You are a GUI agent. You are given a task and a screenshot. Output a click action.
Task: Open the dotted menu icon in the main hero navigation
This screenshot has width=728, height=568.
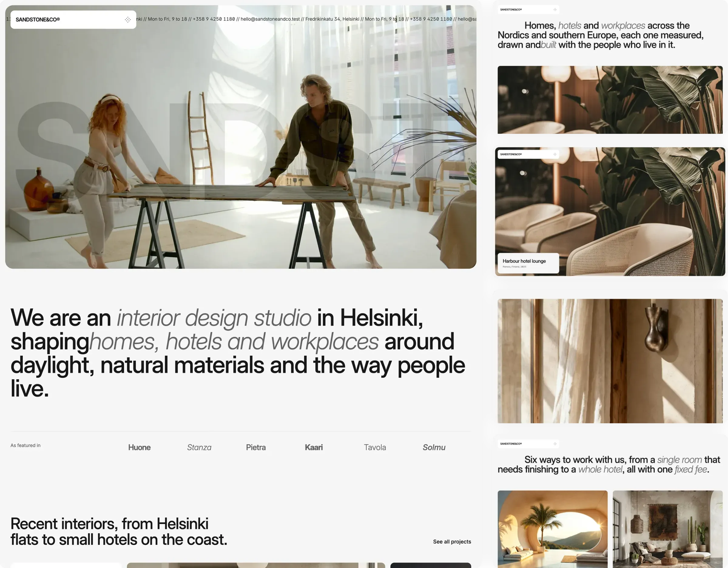128,20
